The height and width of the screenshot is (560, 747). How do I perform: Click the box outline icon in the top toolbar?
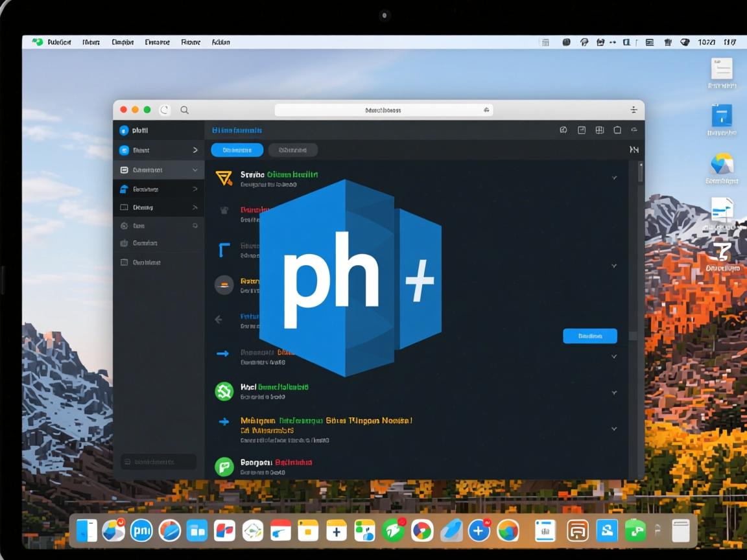617,130
